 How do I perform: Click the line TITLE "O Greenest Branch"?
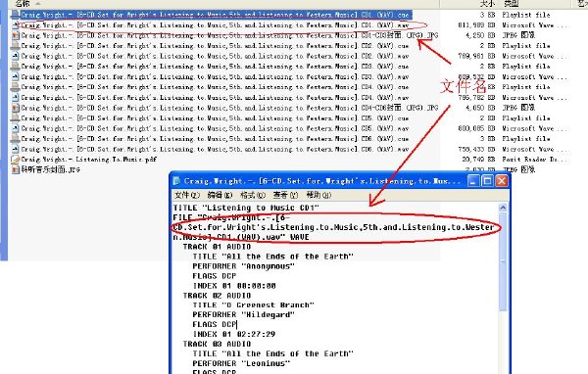point(253,305)
